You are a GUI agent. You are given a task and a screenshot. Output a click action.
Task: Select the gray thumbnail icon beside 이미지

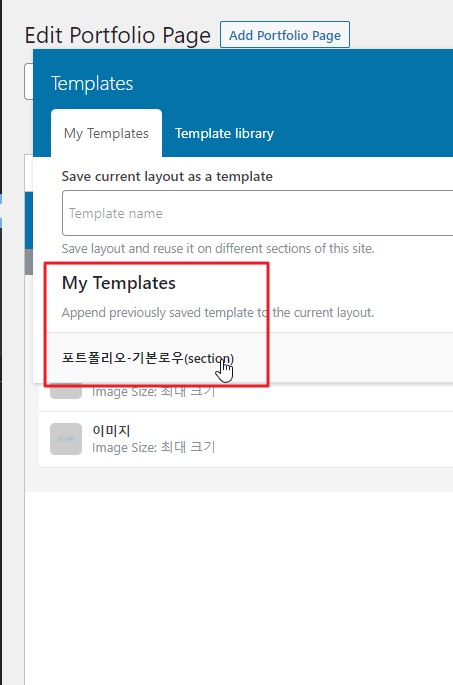(x=66, y=439)
